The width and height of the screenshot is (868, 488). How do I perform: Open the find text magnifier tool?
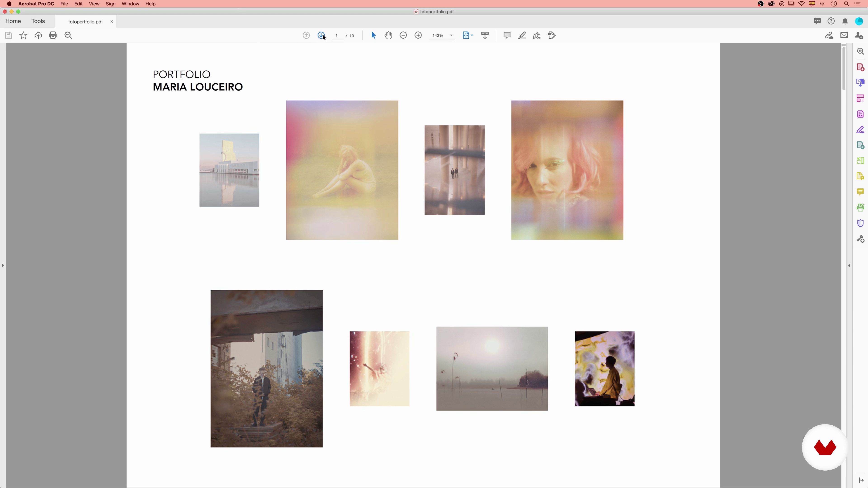68,35
